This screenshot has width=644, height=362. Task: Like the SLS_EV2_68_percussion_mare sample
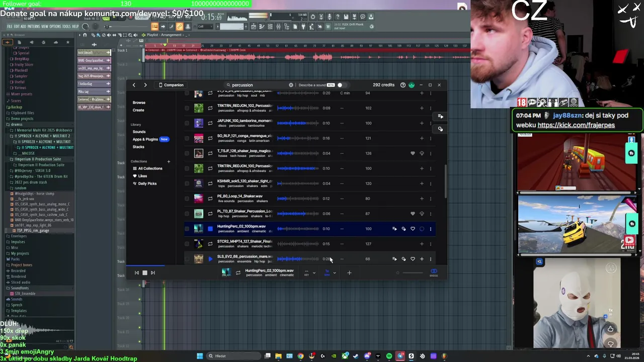pos(413,259)
